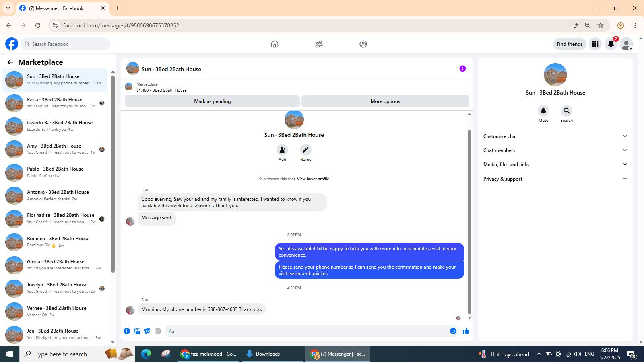This screenshot has width=644, height=362.
Task: Bookmark this tab with the star icon
Action: tap(601, 25)
